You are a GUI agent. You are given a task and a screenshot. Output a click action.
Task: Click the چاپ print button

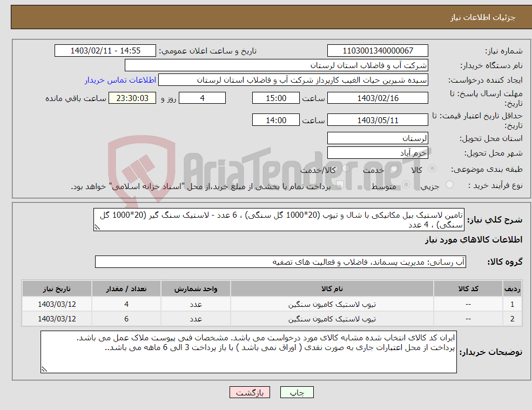click(297, 392)
